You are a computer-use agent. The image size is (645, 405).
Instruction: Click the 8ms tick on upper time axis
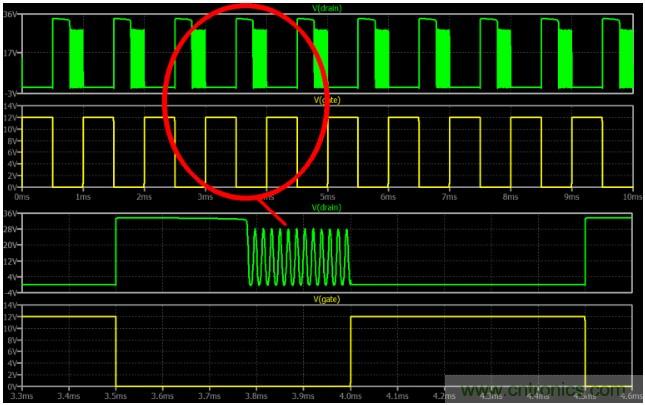click(x=509, y=195)
